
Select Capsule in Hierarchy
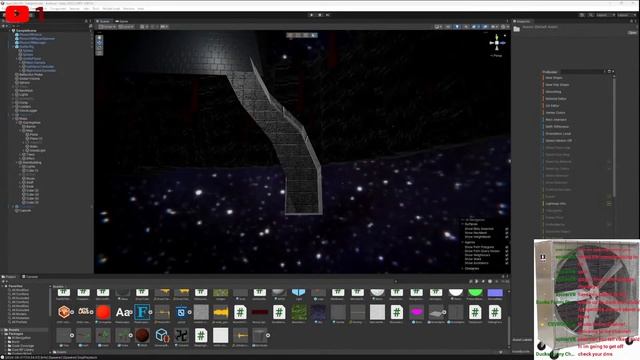[25, 211]
